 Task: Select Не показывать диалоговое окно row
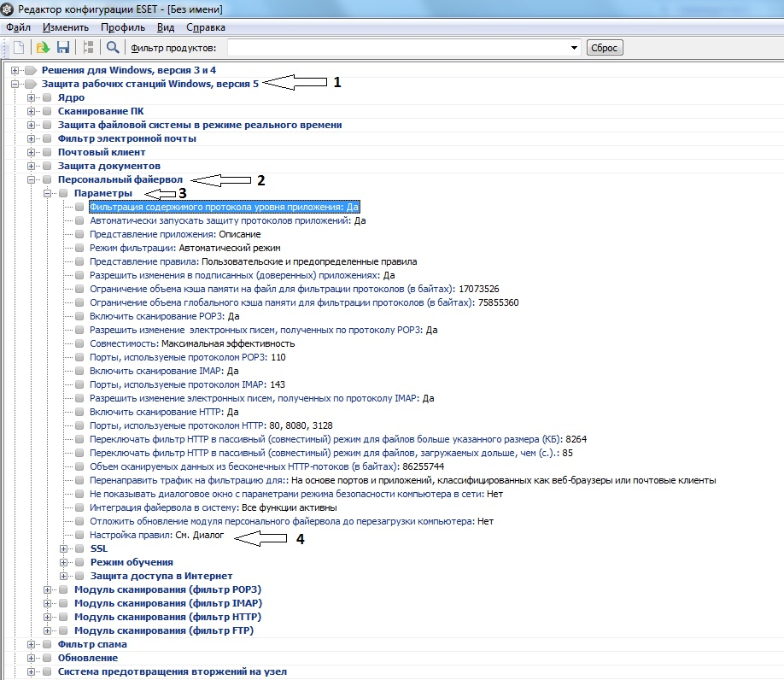[x=296, y=494]
